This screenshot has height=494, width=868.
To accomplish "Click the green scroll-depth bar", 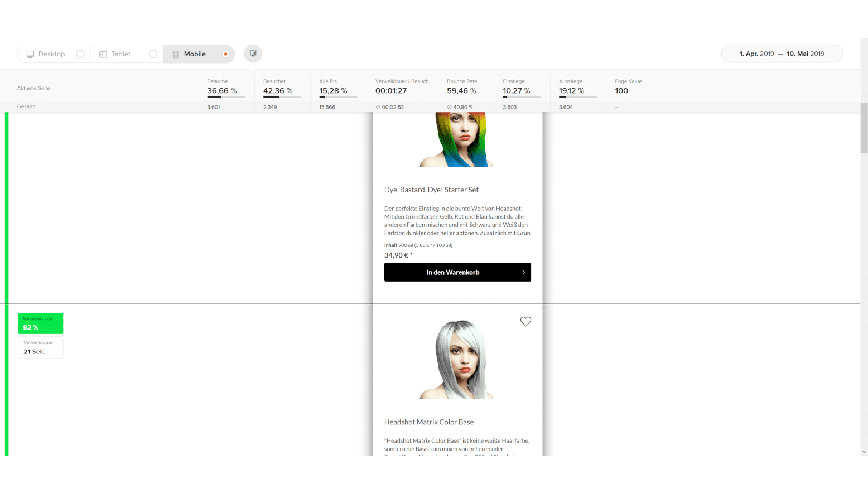I will [7, 284].
